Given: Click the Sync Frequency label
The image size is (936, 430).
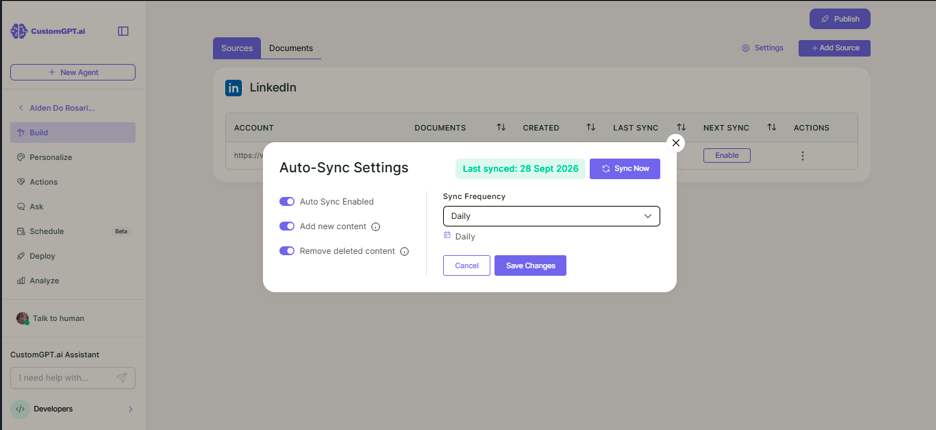Looking at the screenshot, I should (474, 196).
